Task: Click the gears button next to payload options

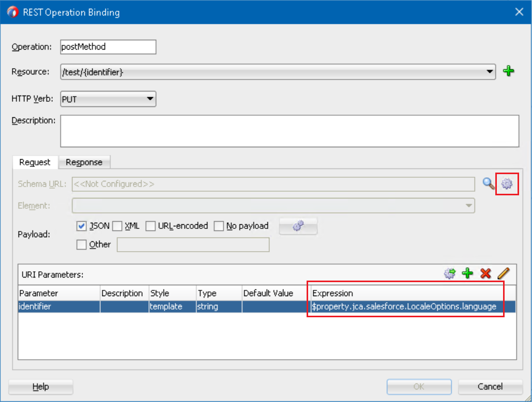Action: click(298, 226)
